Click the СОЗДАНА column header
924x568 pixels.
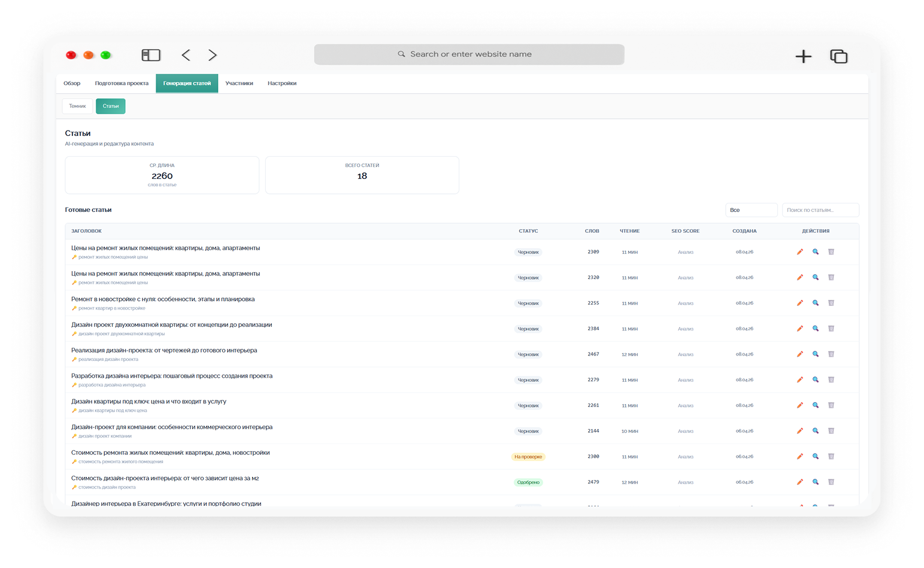(x=744, y=231)
